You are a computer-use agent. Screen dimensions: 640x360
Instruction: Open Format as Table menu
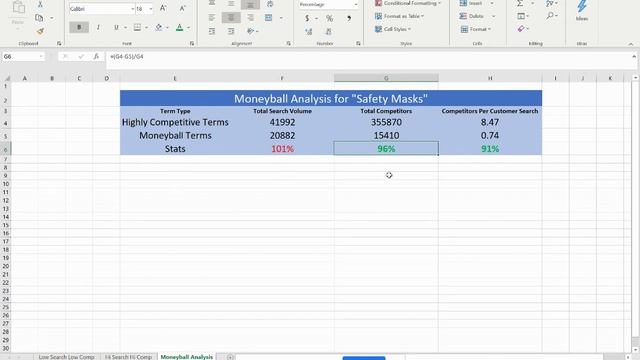(400, 16)
